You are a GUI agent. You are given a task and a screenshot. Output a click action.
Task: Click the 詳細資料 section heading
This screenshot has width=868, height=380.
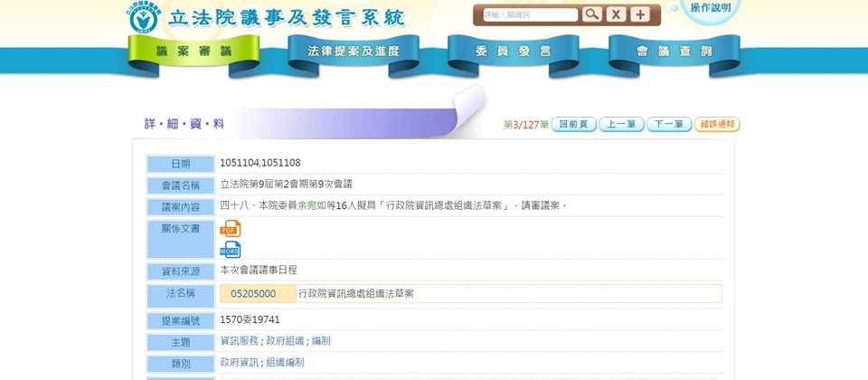(x=184, y=124)
